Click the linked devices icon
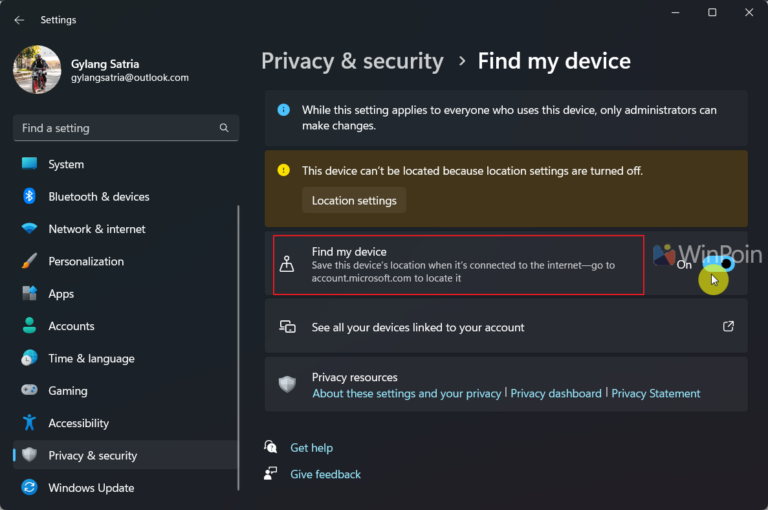768x510 pixels. [x=288, y=326]
